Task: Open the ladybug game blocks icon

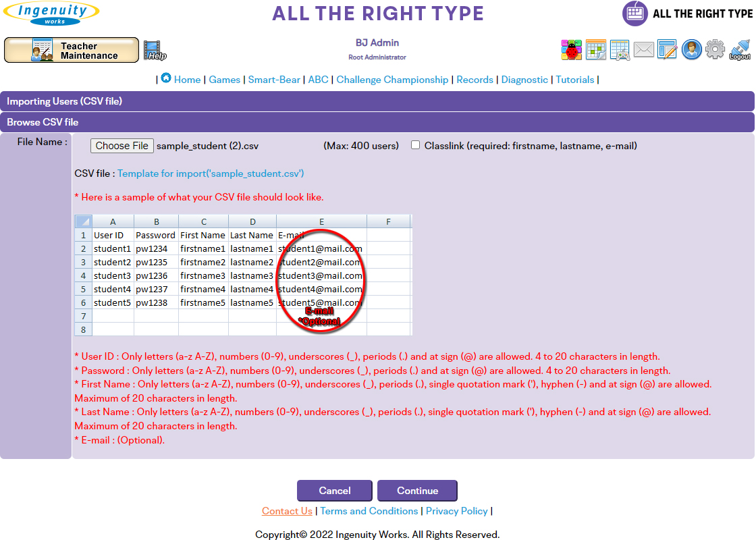Action: [571, 49]
